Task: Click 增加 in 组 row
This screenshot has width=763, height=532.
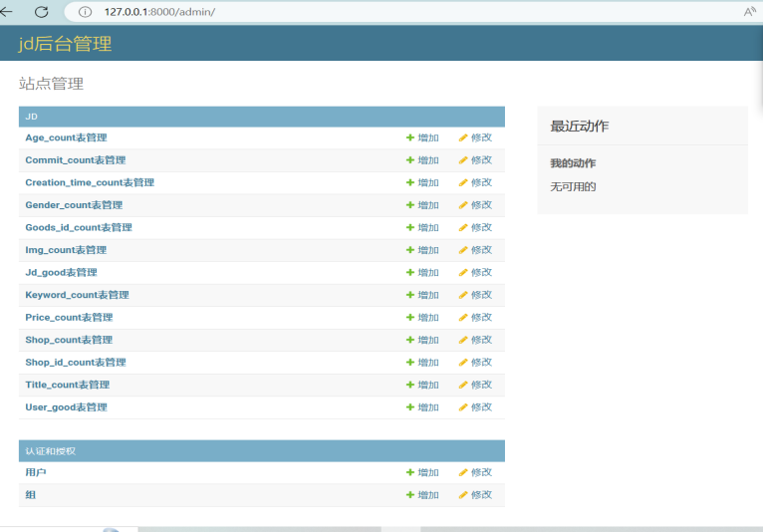Action: tap(422, 495)
